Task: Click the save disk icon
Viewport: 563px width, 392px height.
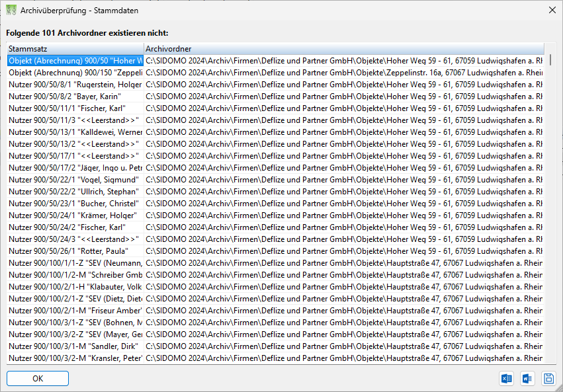Action: (548, 378)
